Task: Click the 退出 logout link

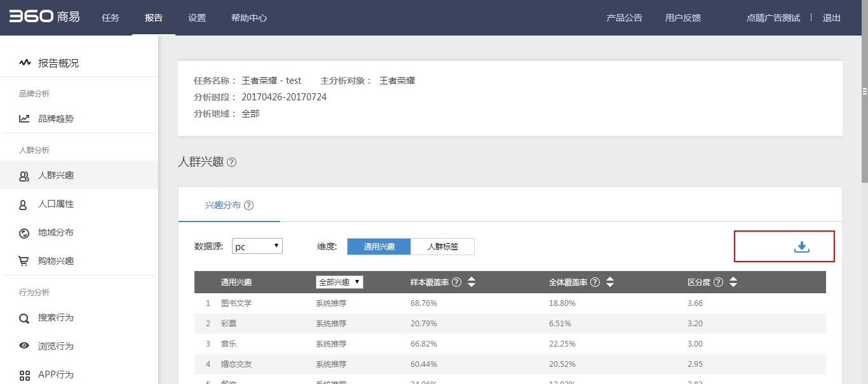Action: pyautogui.click(x=831, y=18)
